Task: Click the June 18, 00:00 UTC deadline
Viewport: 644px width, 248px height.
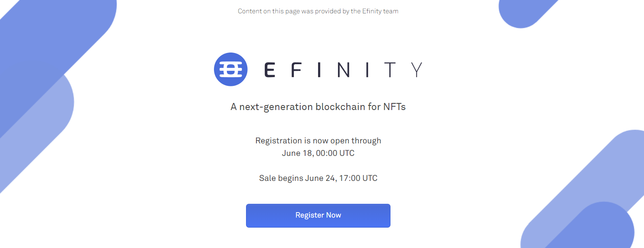Action: [318, 153]
